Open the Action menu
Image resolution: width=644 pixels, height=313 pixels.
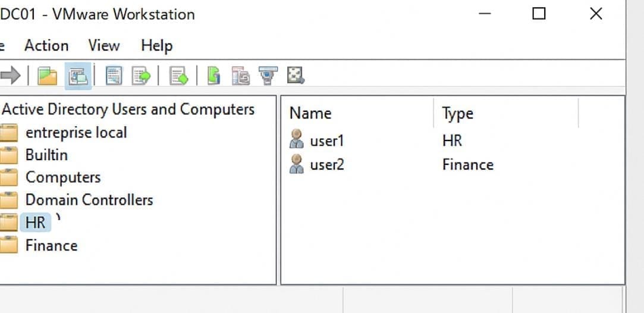46,46
